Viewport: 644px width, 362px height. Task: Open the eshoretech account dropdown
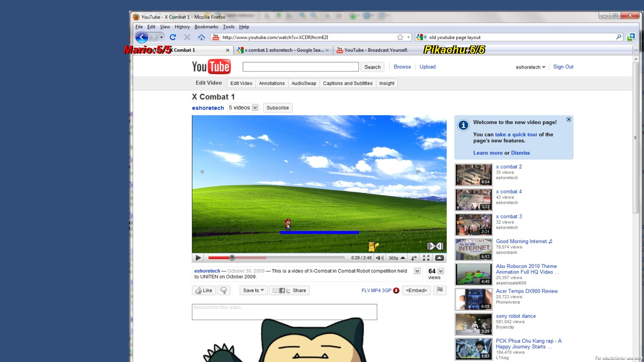[530, 67]
